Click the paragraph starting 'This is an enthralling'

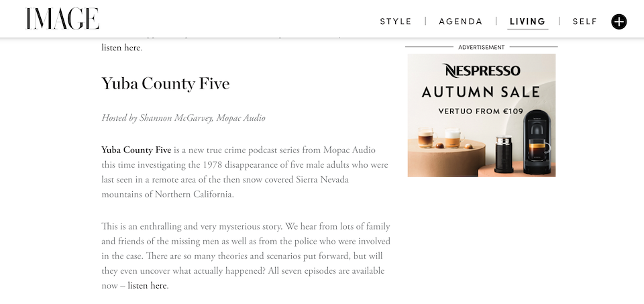click(245, 256)
